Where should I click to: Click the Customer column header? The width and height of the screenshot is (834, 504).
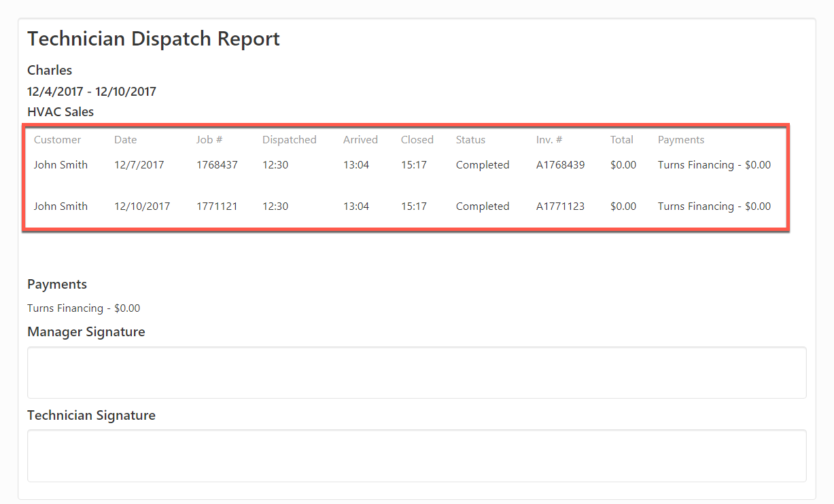[x=57, y=139]
